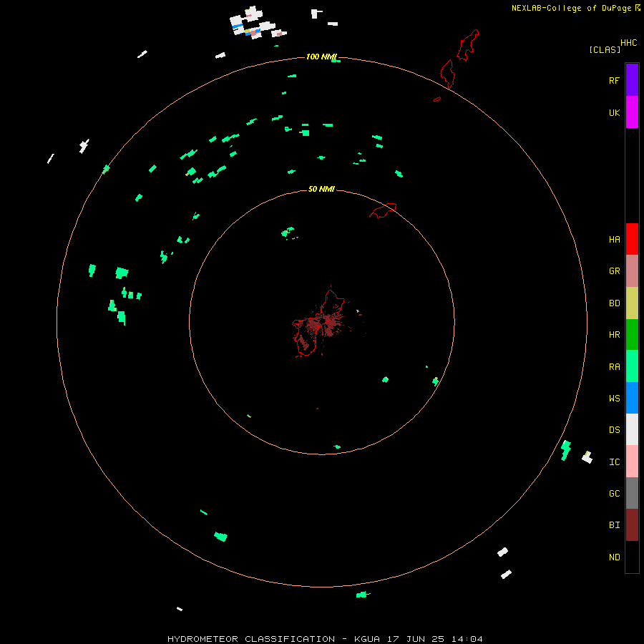Click the KGUA station identifier
Image resolution: width=644 pixels, height=644 pixels.
pos(367,639)
